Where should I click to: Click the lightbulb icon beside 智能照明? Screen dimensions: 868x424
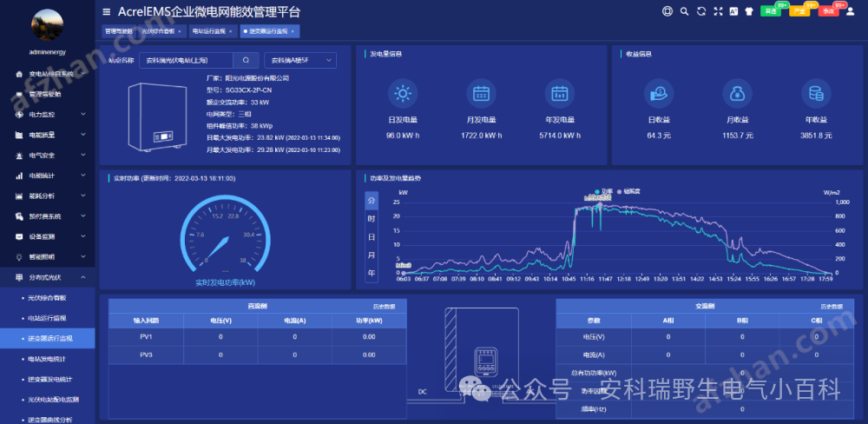point(19,256)
